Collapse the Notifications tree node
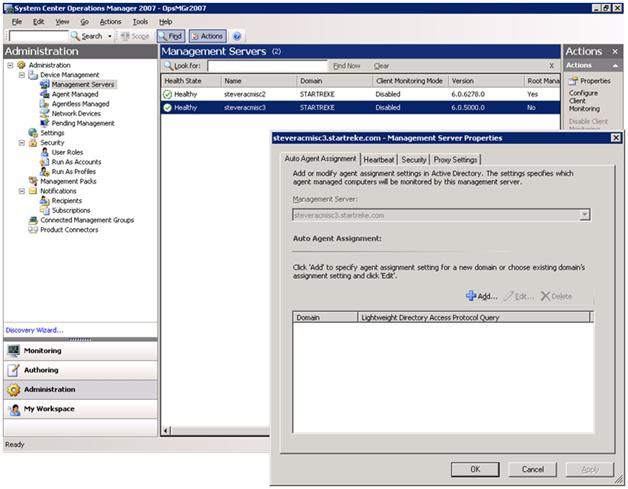 (x=22, y=191)
